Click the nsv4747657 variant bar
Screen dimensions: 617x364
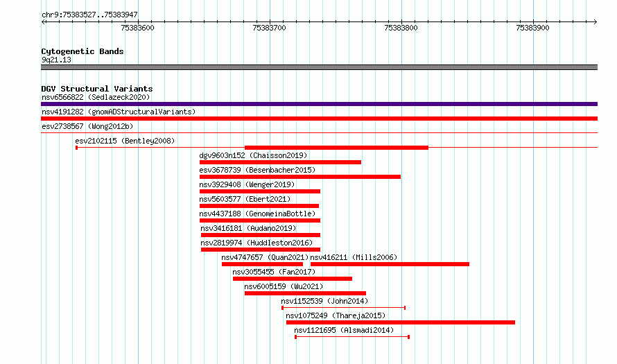click(x=262, y=264)
